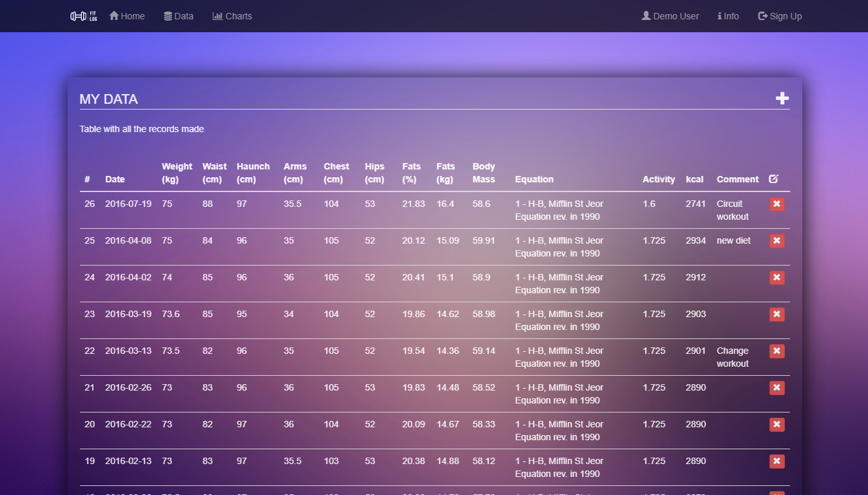Open the Info page

(x=728, y=16)
